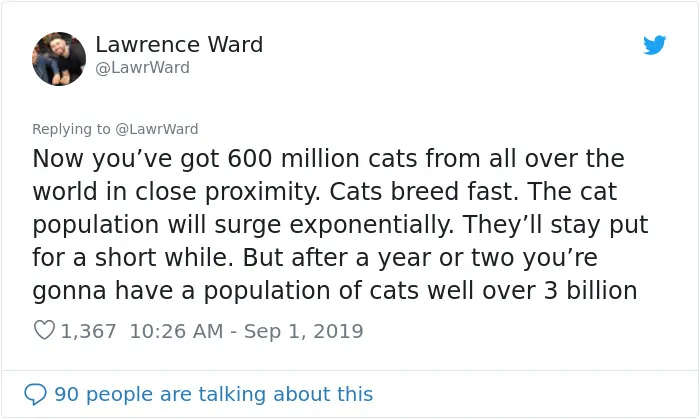
Task: Click the words '3 billion' in the tweet
Action: [x=590, y=290]
